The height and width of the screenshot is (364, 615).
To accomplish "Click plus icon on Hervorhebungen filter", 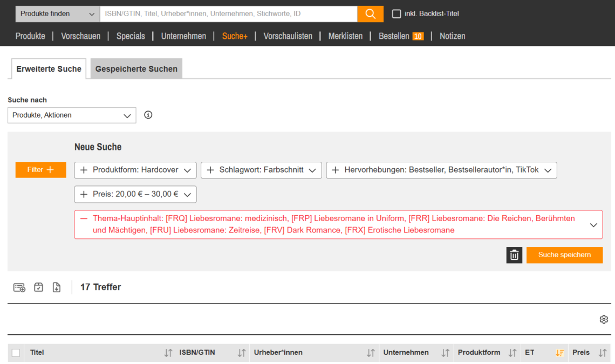I will 336,170.
